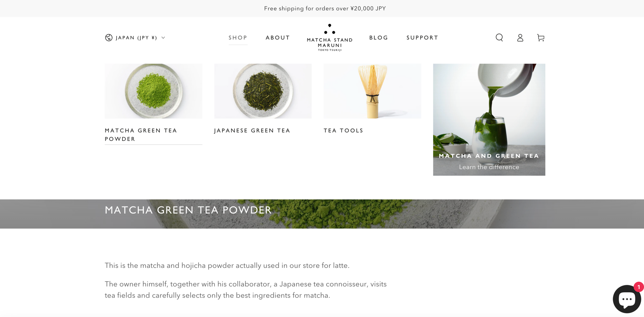Open the About menu item
The width and height of the screenshot is (644, 317).
278,38
